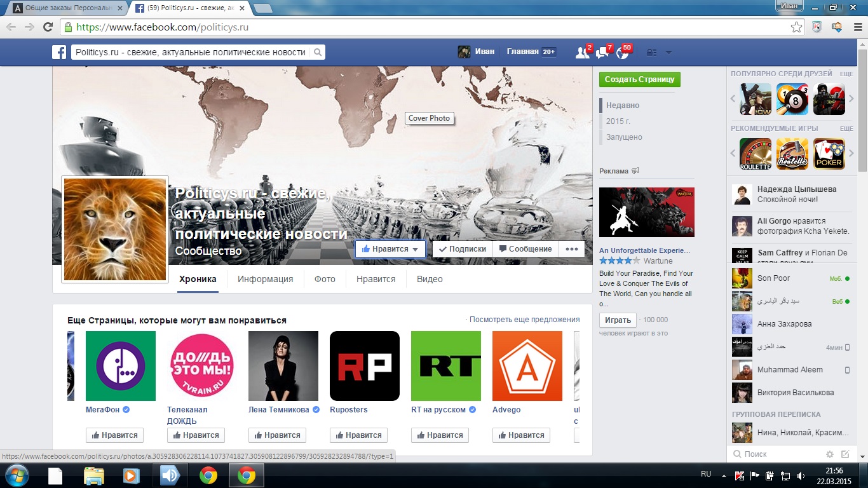The image size is (868, 488).
Task: Open chat settings gear icon
Action: (830, 454)
